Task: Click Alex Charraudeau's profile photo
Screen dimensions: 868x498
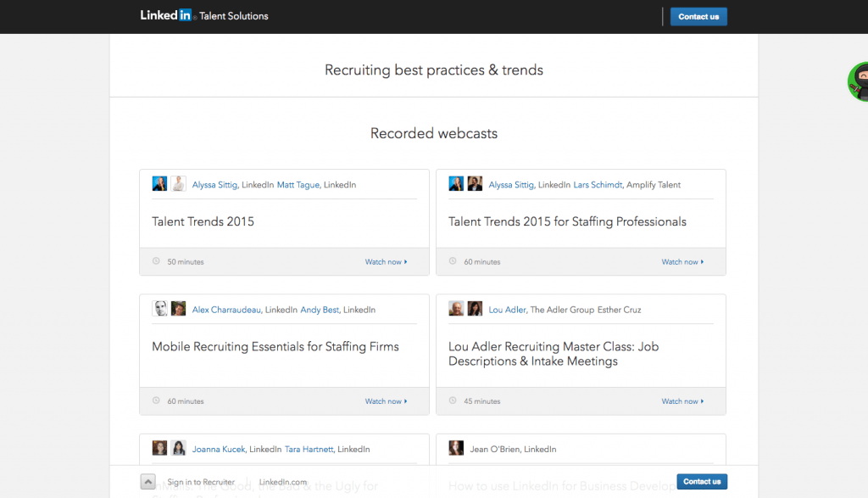Action: (159, 309)
